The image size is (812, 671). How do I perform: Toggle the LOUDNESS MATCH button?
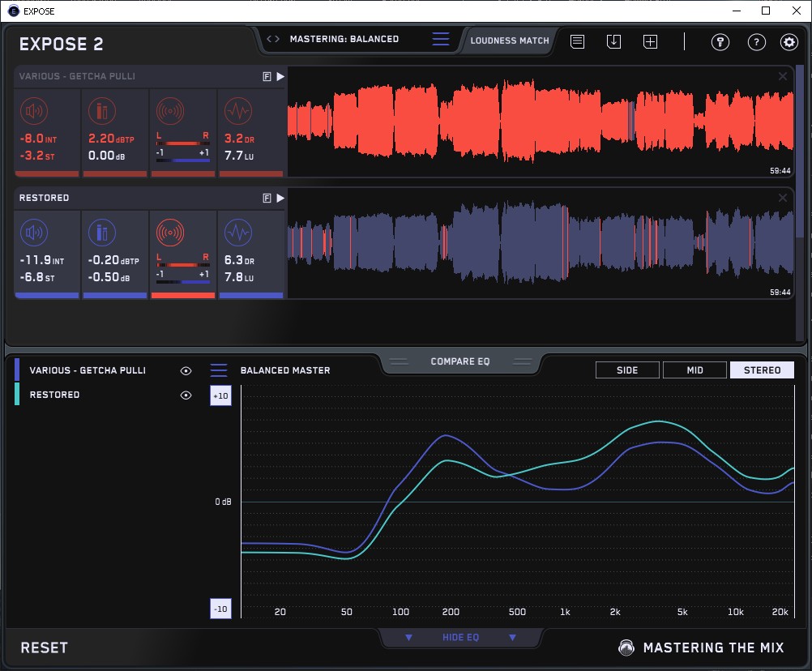pos(510,40)
